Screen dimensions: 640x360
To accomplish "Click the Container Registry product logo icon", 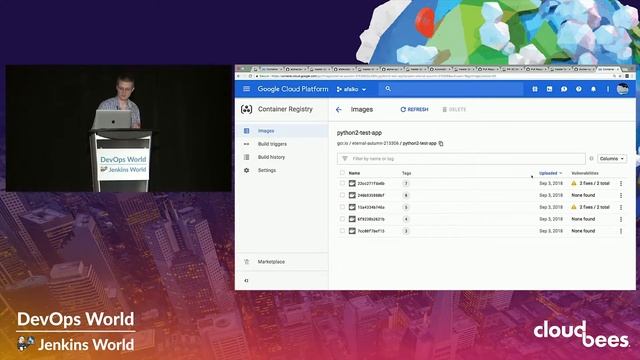I will click(247, 109).
